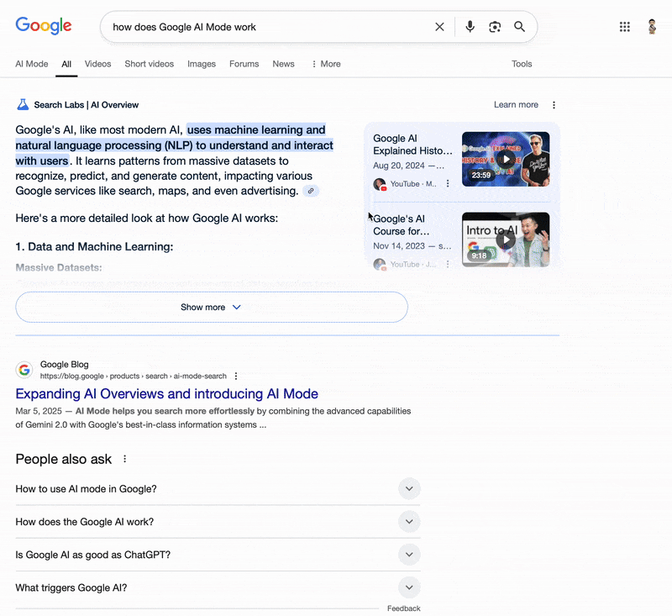The height and width of the screenshot is (616, 672).
Task: Click the YouTube channel avatar under Google AI Explained
Action: [380, 184]
